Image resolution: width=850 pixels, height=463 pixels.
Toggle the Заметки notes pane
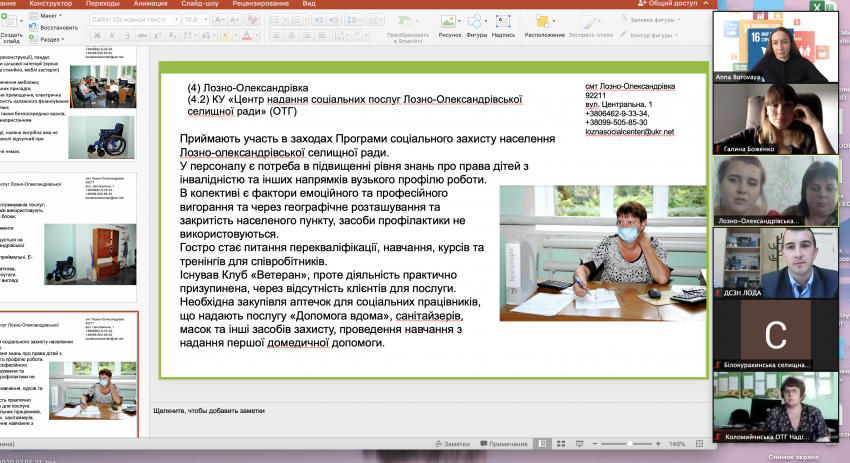point(452,443)
